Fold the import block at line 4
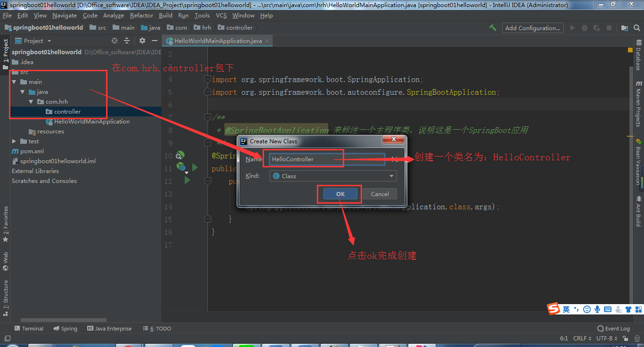The image size is (644, 347). point(207,79)
